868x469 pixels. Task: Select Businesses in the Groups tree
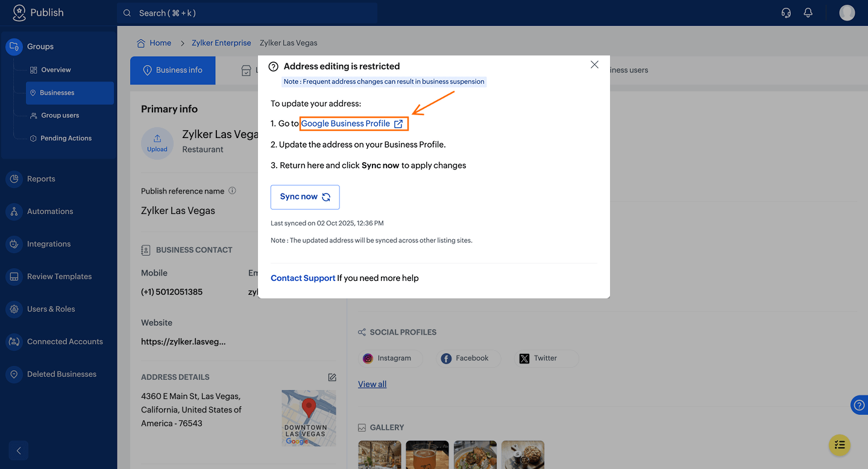(69, 93)
